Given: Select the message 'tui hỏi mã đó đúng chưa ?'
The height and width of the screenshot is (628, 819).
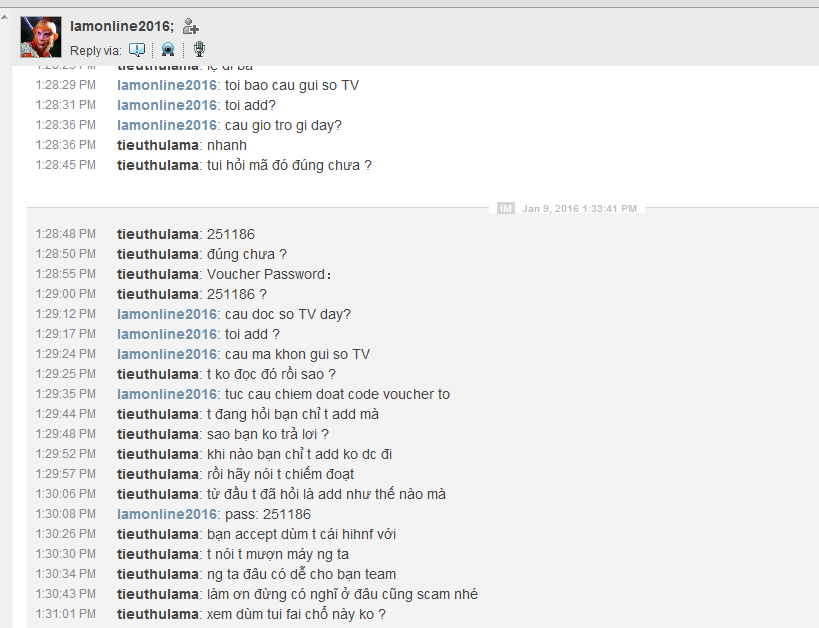Looking at the screenshot, I should click(289, 166).
